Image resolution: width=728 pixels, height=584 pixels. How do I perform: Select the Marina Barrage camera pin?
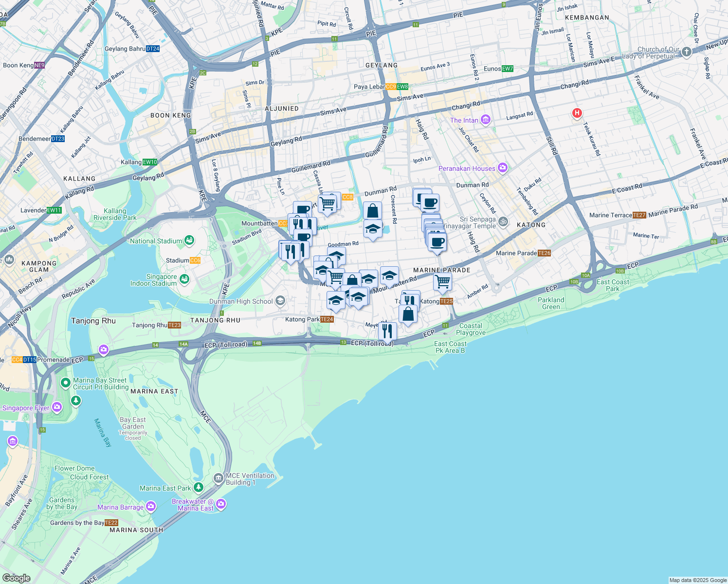click(151, 507)
